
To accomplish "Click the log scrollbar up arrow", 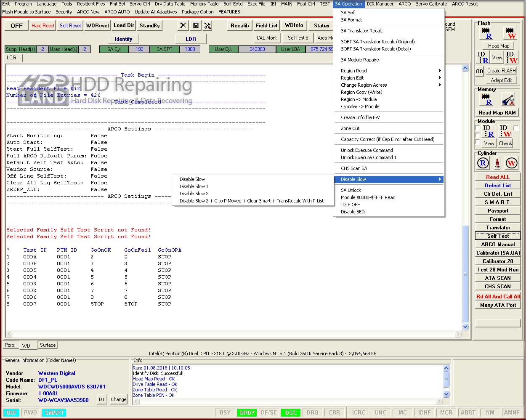I will point(465,68).
